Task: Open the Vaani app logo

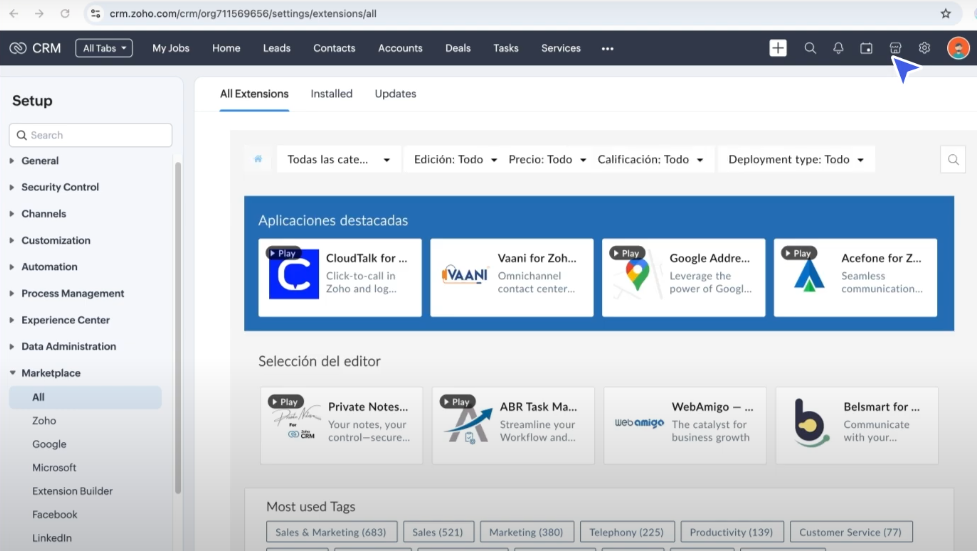Action: [465, 274]
